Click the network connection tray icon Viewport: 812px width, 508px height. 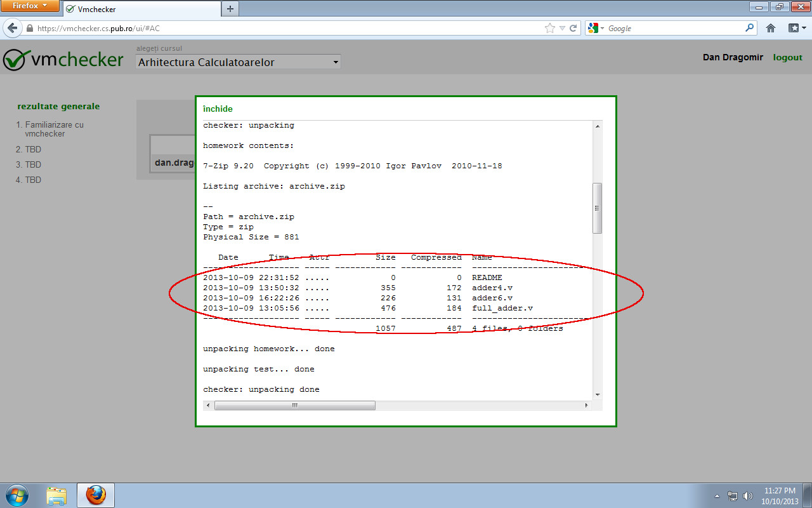pos(733,495)
